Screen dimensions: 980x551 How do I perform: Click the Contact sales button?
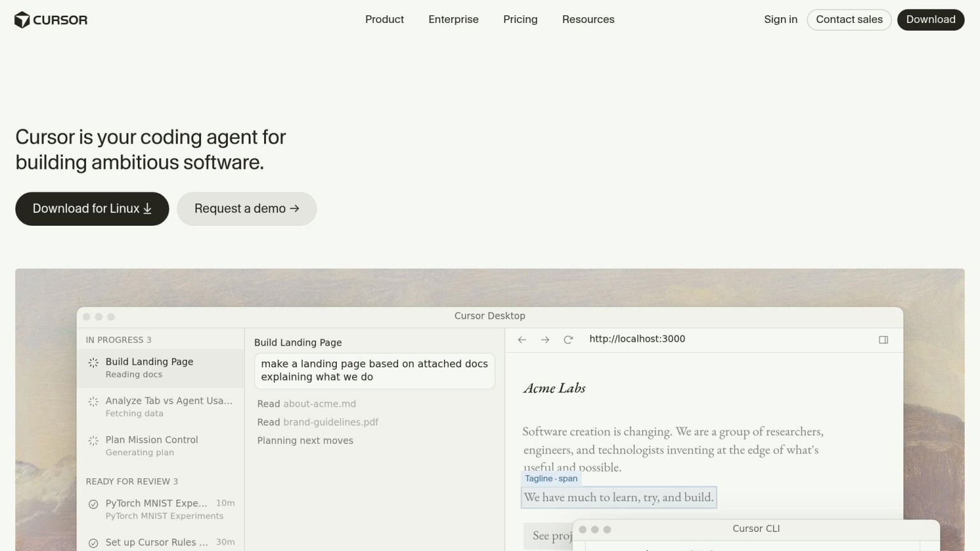click(x=849, y=20)
